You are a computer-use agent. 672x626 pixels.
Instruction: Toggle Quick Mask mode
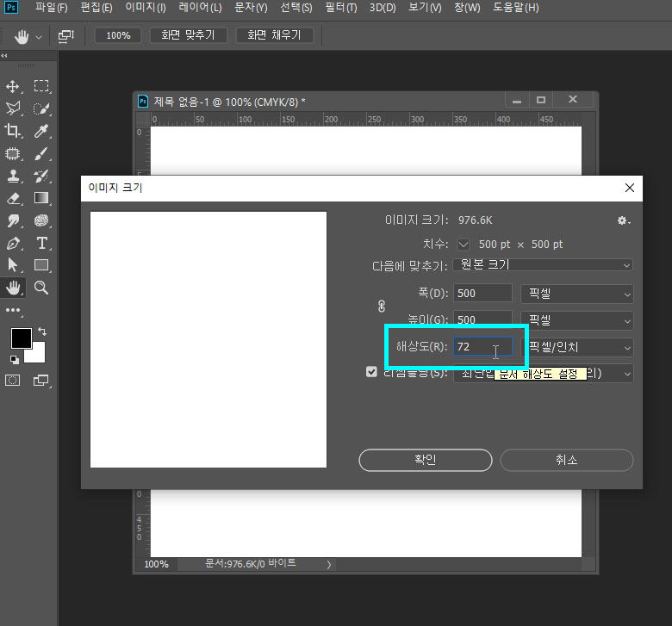pos(12,380)
